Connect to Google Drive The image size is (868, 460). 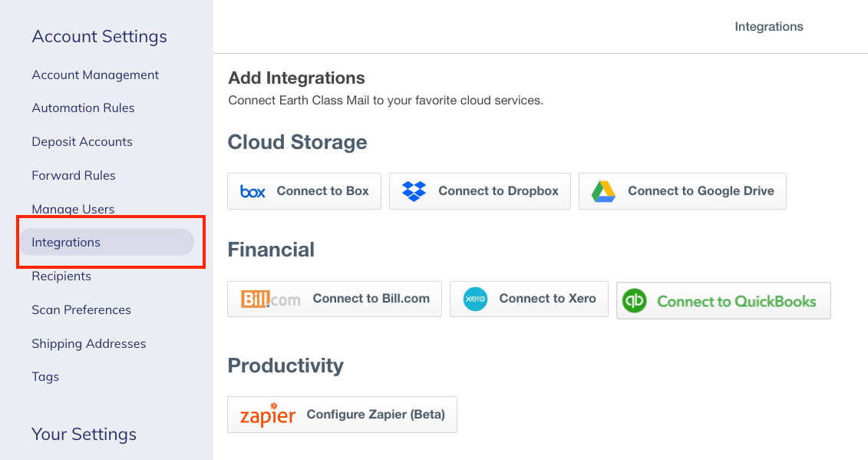tap(682, 191)
